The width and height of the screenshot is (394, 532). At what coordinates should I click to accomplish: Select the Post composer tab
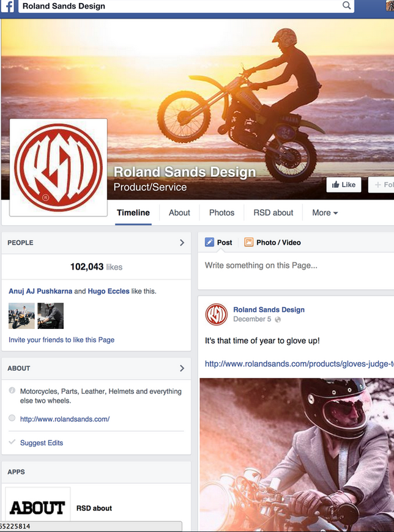coord(219,242)
